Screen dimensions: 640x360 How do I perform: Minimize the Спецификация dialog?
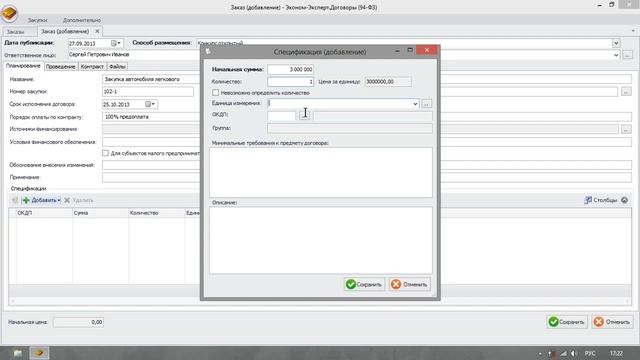tap(397, 51)
